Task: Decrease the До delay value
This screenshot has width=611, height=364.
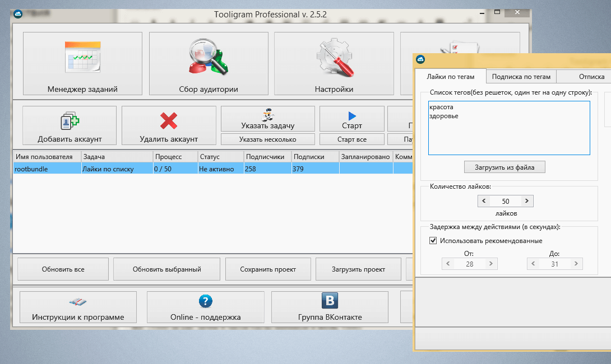Action: [x=533, y=264]
